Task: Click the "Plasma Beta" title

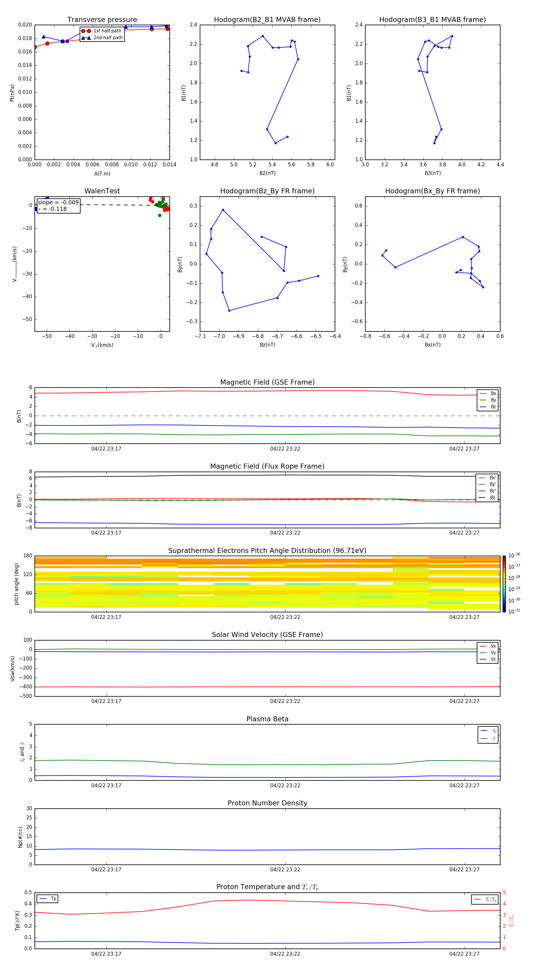Action: [267, 719]
